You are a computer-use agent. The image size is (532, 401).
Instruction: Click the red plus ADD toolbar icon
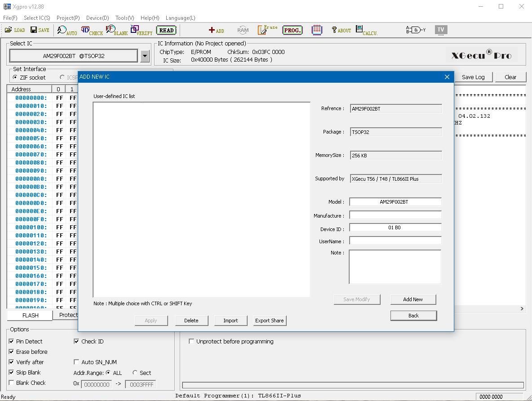[x=217, y=30]
